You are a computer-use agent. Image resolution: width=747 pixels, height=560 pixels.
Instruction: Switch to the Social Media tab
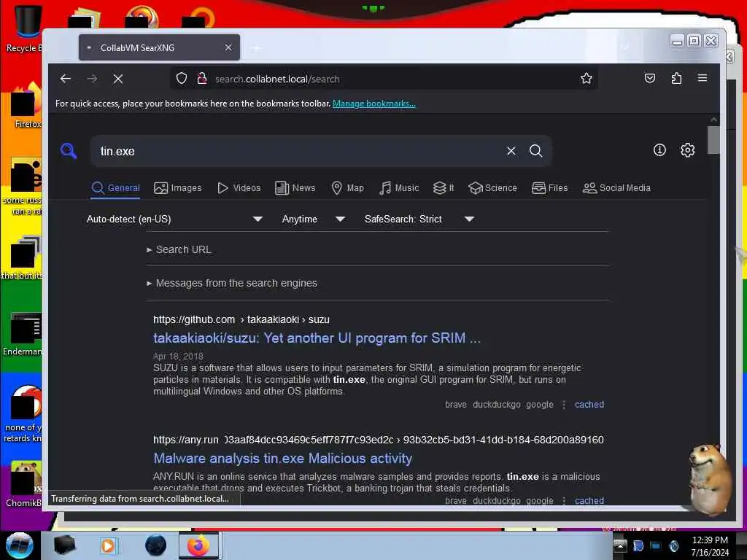tap(616, 188)
